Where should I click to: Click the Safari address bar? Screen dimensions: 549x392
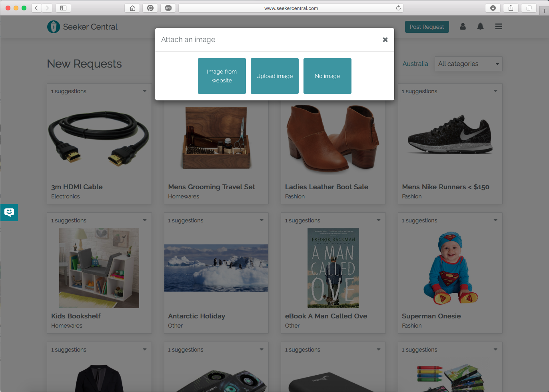point(291,8)
